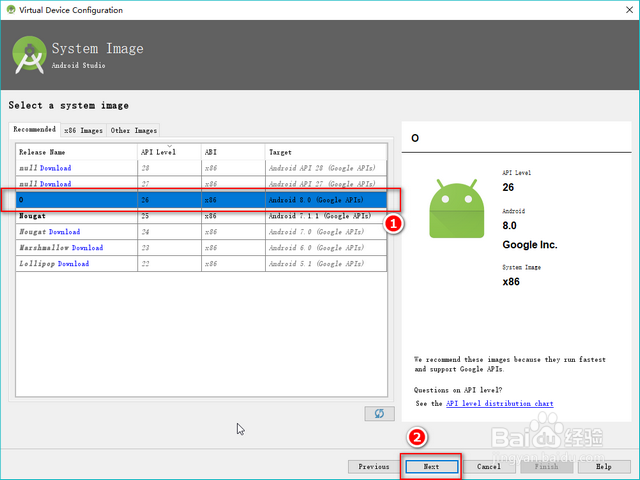Open the x86 Images tab
Viewport: 640px width, 480px height.
pos(83,131)
